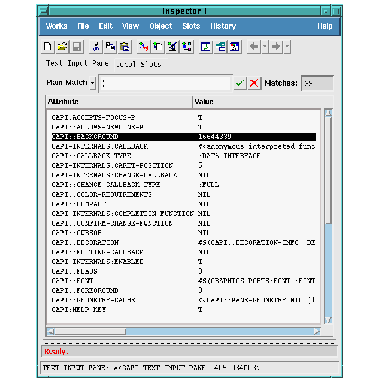380x383 pixels.
Task: Select the CAPI-INTERNALS:CALLBACK row
Action: coord(184,146)
